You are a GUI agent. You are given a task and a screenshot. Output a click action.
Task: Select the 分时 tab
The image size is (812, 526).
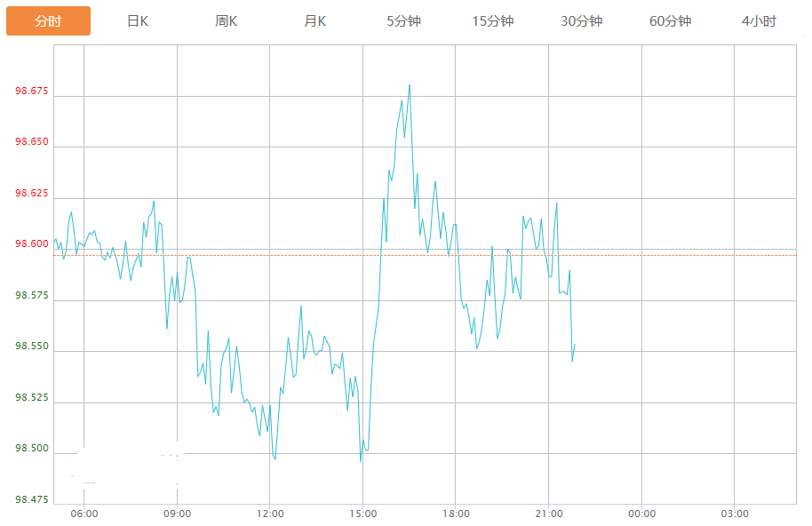click(x=48, y=21)
